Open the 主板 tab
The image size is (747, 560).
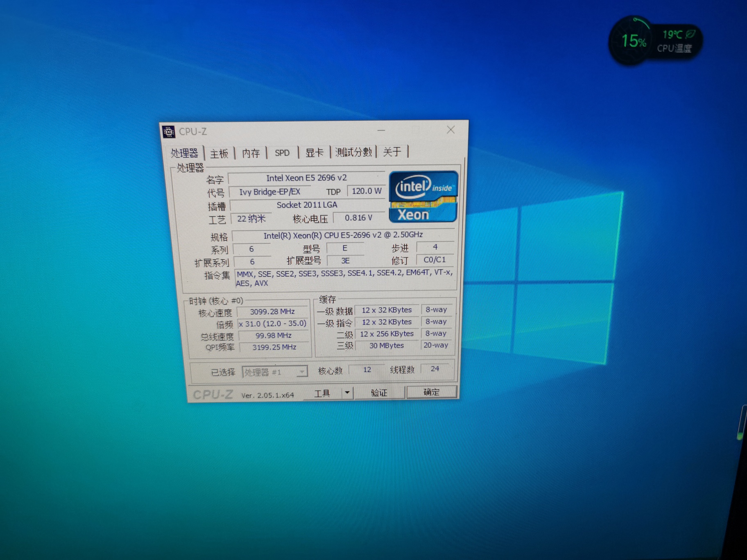[x=219, y=154]
